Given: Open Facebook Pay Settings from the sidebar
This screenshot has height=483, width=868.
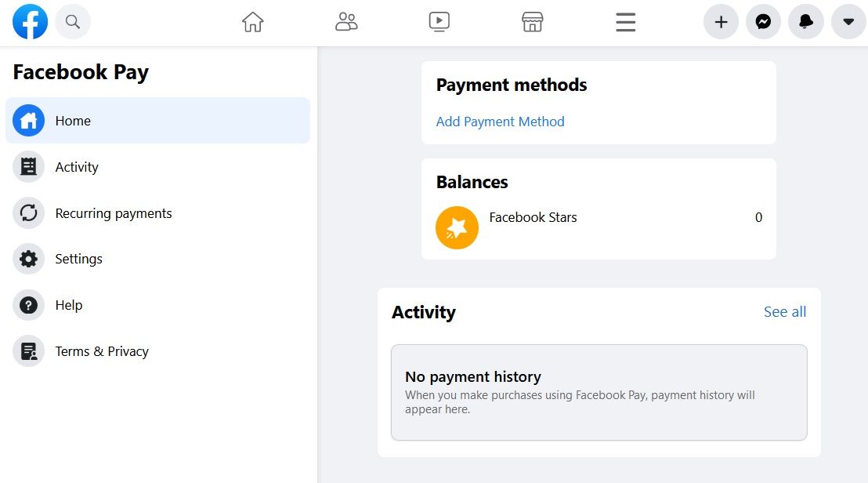Looking at the screenshot, I should (78, 259).
